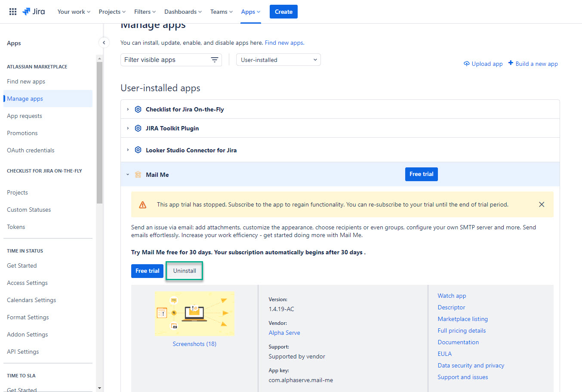Click the sidebar scrollbar down arrow

pyautogui.click(x=99, y=388)
